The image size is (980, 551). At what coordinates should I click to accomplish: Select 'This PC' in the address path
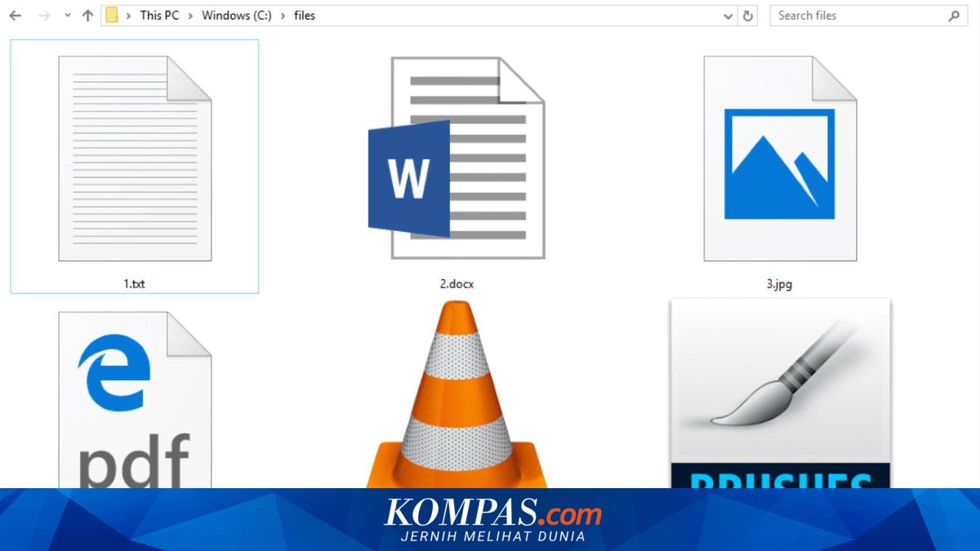159,16
